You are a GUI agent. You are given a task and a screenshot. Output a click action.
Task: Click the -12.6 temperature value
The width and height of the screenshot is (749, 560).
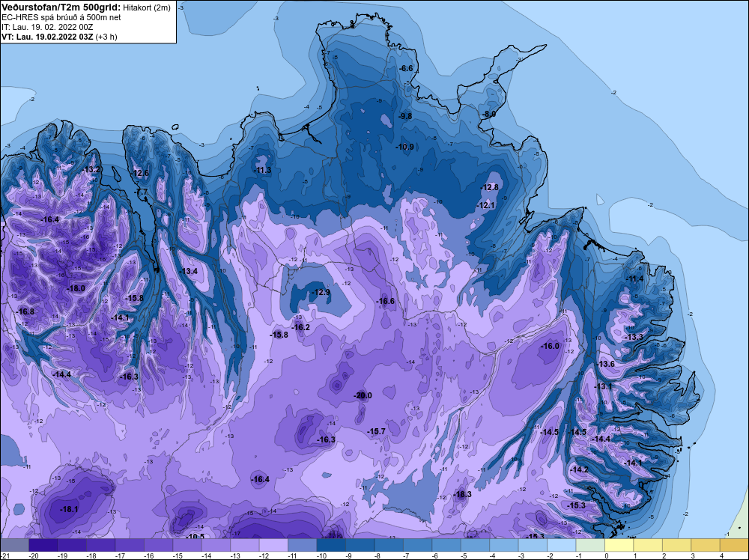coord(140,173)
